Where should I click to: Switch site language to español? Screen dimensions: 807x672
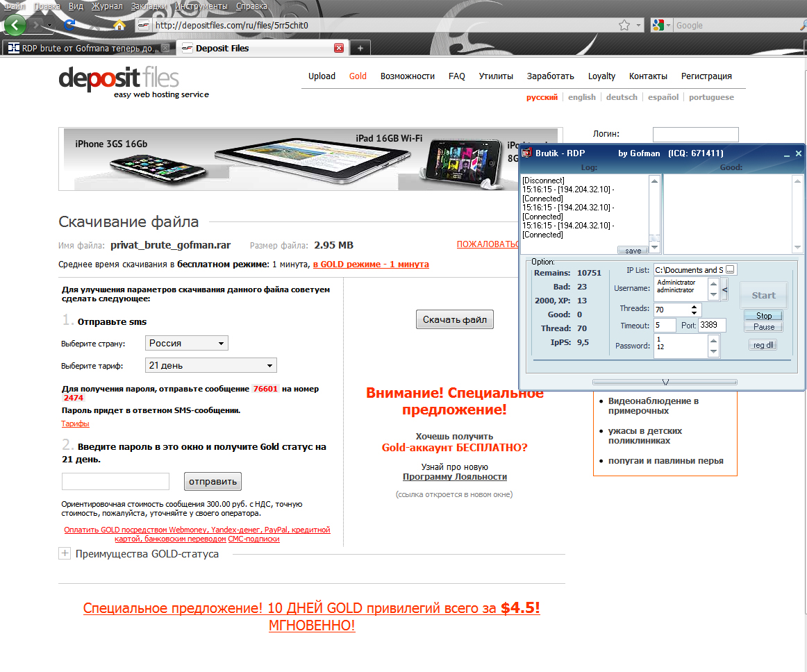coord(663,96)
